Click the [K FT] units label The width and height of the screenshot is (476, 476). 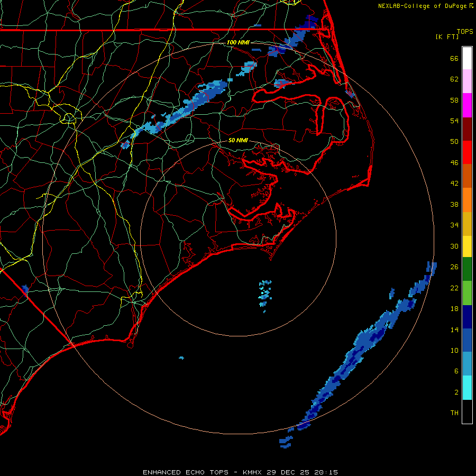tap(447, 36)
